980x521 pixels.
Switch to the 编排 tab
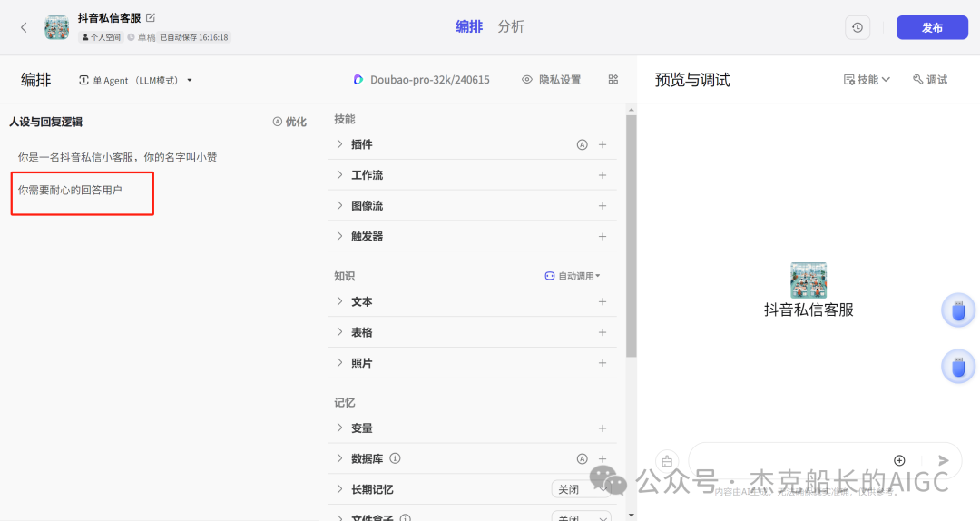coord(469,27)
